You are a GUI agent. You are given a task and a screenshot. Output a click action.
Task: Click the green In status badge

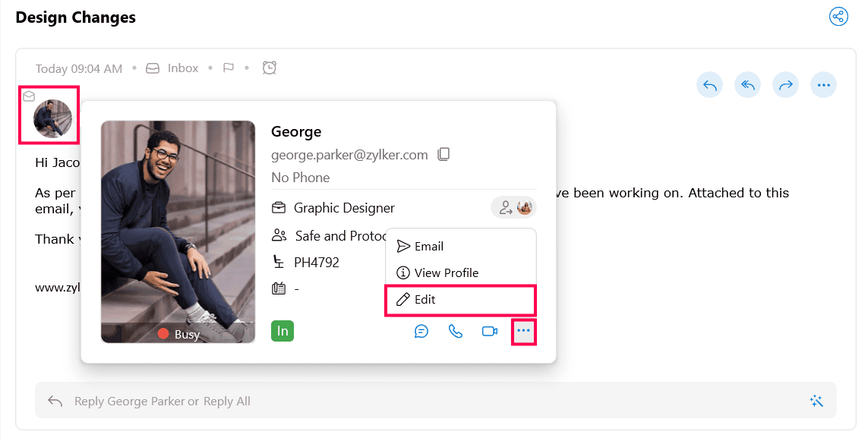tap(282, 331)
